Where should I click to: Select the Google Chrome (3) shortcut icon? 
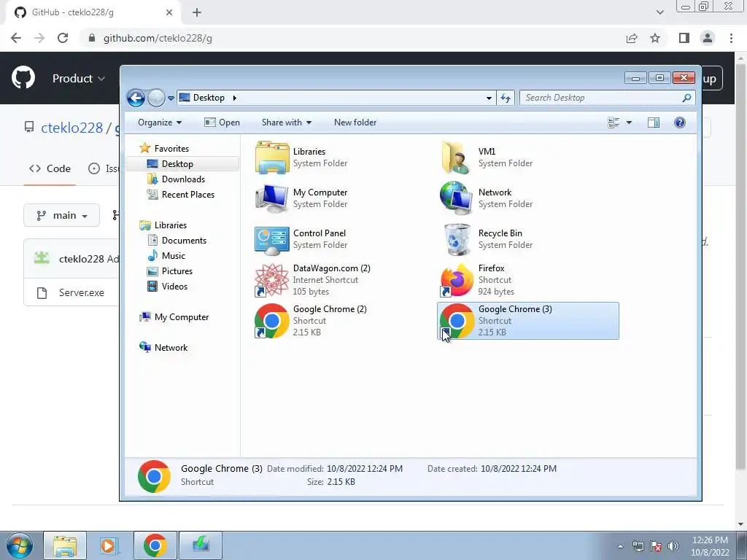click(x=457, y=321)
